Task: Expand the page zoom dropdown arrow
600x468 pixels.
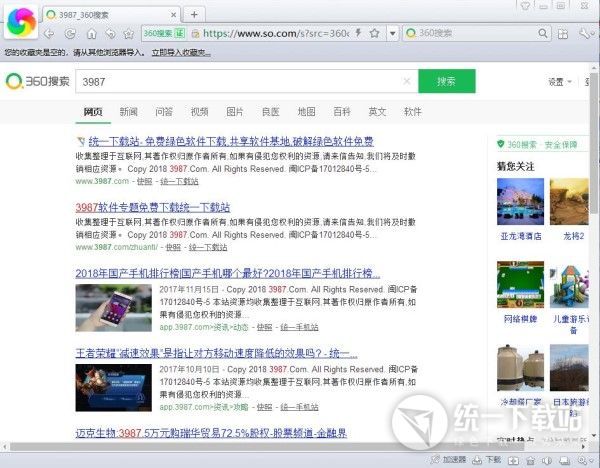Action: (591, 461)
